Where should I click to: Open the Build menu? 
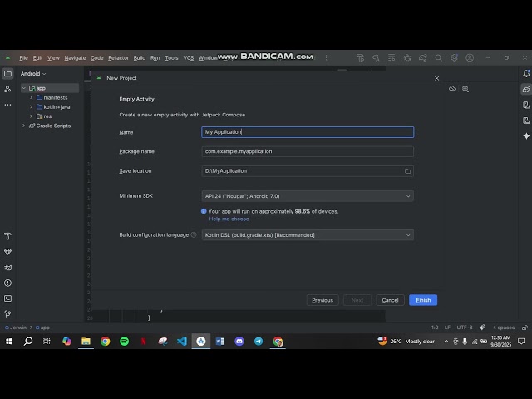140,58
